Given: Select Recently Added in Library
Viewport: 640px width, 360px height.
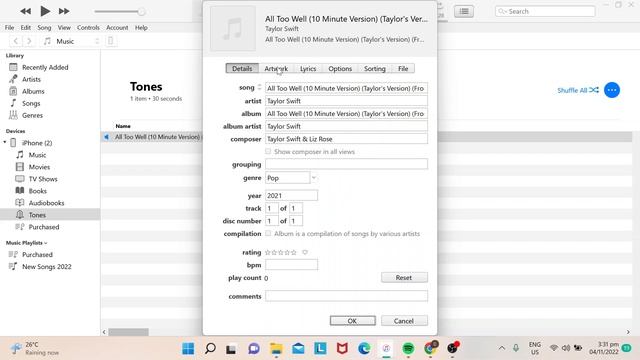Looking at the screenshot, I should pyautogui.click(x=45, y=67).
